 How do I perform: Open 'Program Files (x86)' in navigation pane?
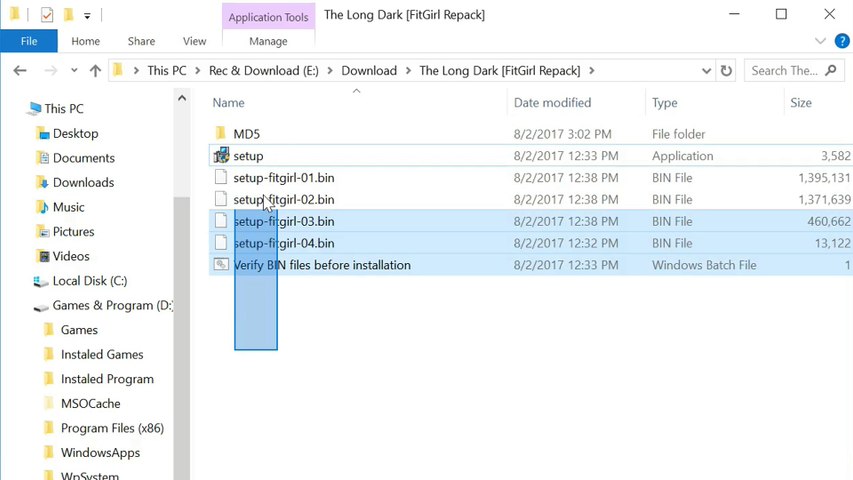[x=112, y=428]
